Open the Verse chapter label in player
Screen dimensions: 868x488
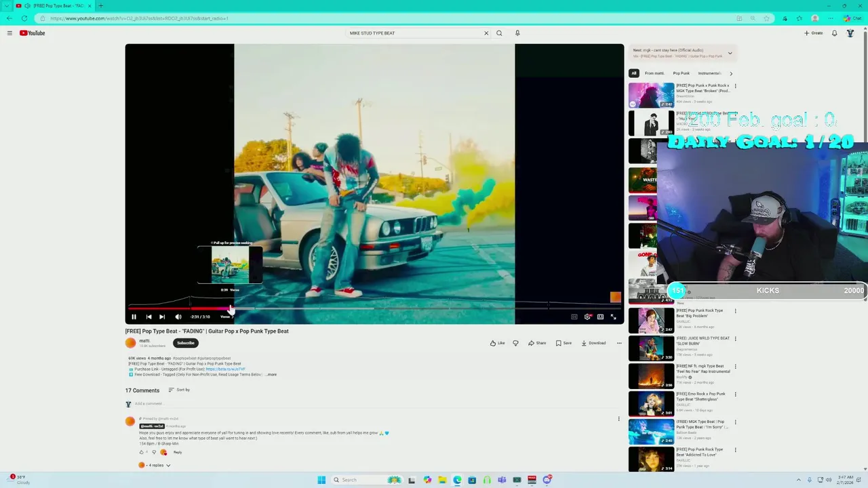point(226,317)
